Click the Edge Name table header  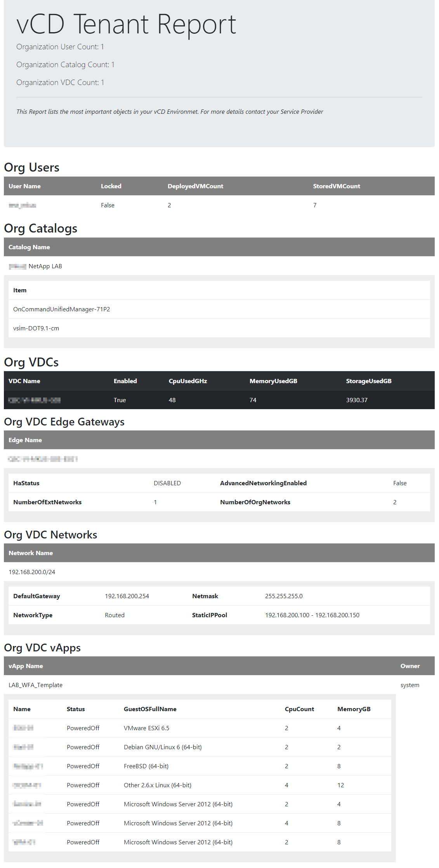tap(25, 440)
